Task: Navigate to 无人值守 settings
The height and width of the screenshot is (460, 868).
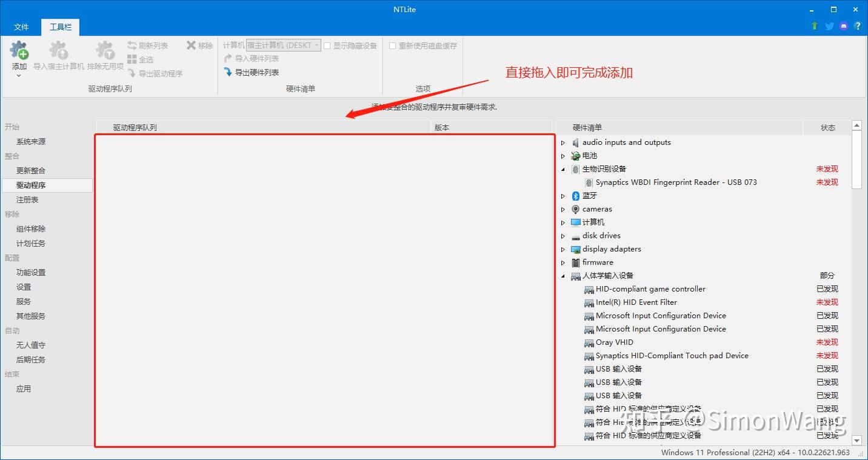Action: (x=30, y=345)
